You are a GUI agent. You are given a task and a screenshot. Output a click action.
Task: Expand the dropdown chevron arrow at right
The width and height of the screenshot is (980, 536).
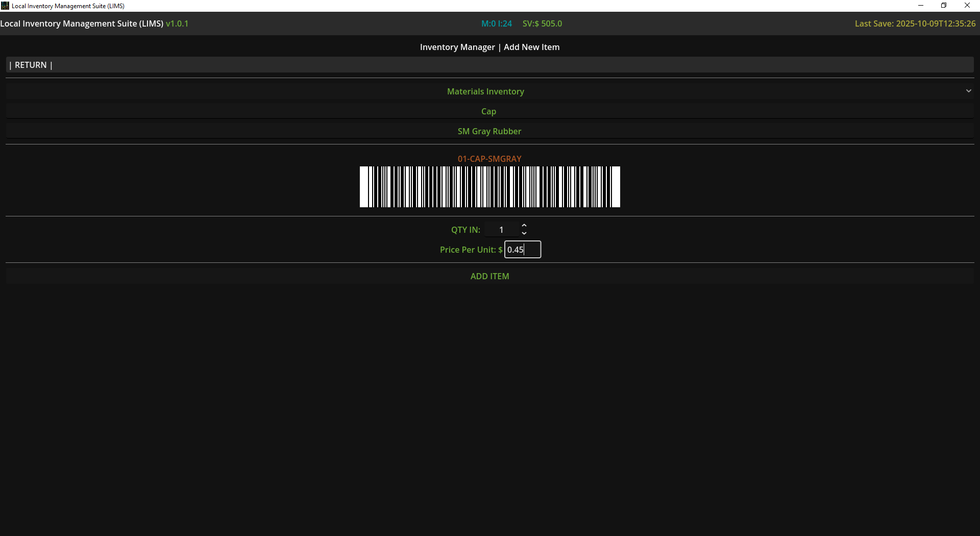[x=968, y=91]
